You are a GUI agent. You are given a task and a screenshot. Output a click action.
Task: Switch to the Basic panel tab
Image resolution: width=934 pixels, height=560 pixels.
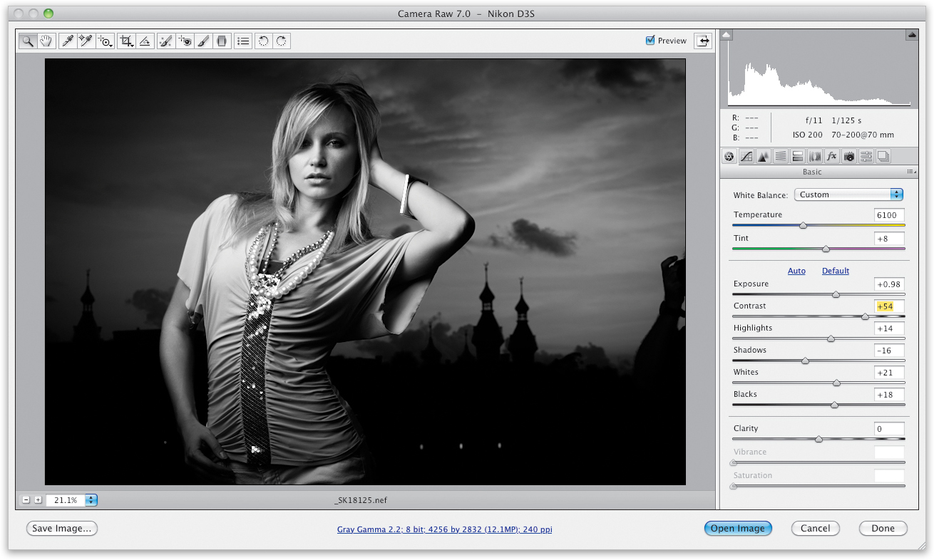[729, 157]
